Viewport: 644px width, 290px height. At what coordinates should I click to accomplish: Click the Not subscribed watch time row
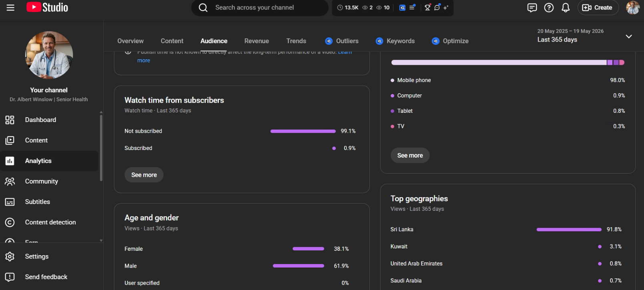(240, 131)
